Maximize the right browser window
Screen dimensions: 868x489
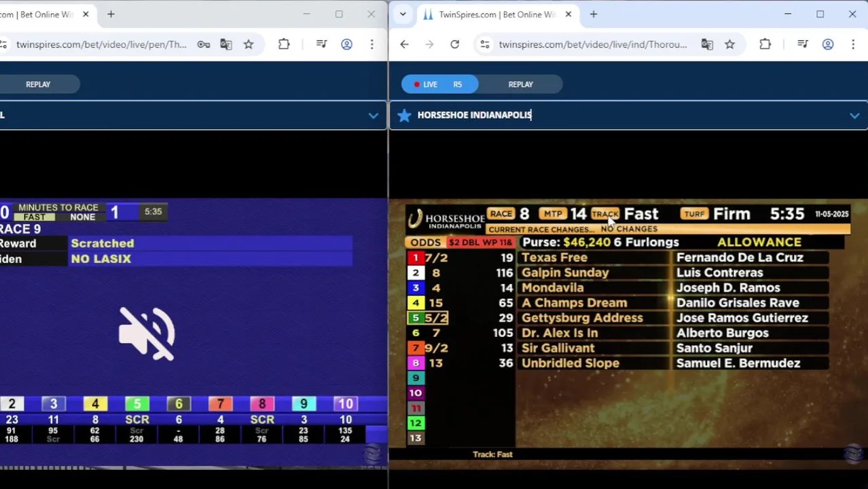click(820, 14)
